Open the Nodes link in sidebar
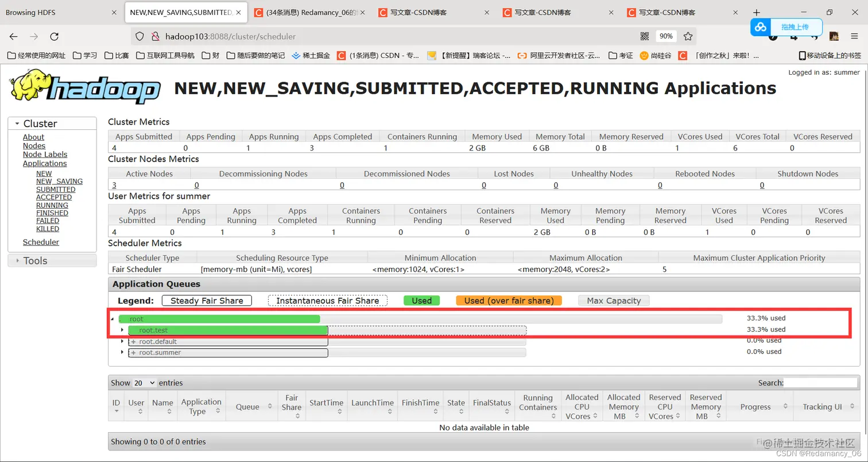Viewport: 868px width, 462px height. 34,145
